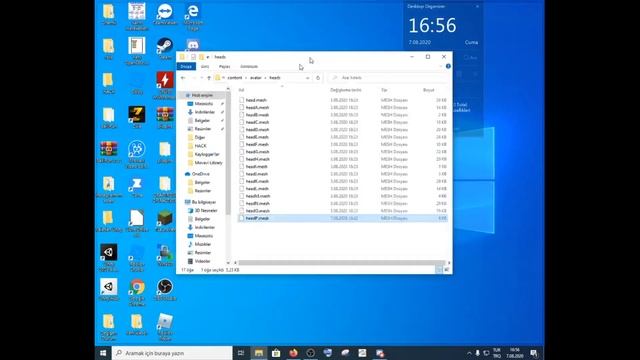Select the Minecraft grass block desktop icon
The width and height of the screenshot is (640, 360).
click(x=165, y=221)
